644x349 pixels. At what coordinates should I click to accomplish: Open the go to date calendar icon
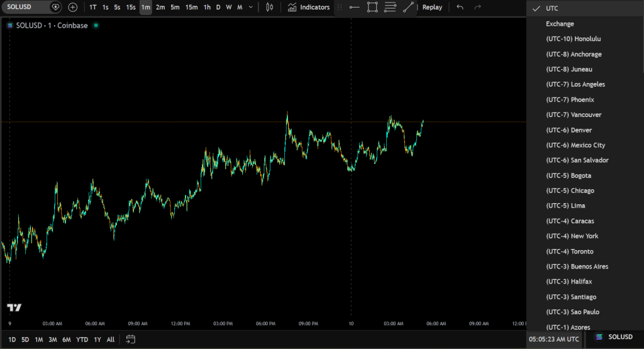click(x=130, y=339)
